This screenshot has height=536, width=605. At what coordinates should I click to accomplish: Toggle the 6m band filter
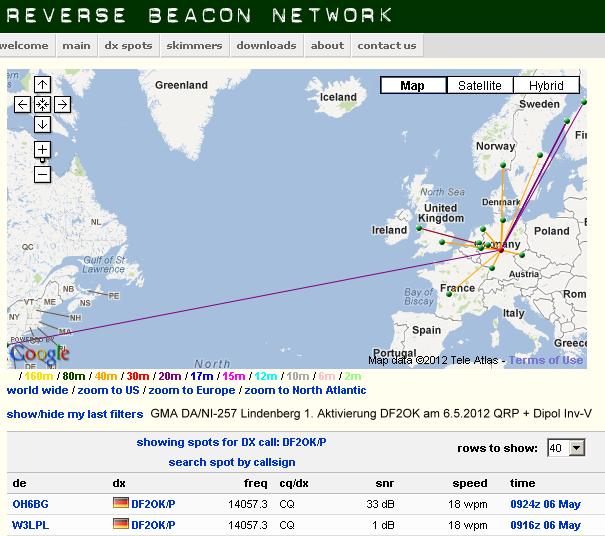327,376
